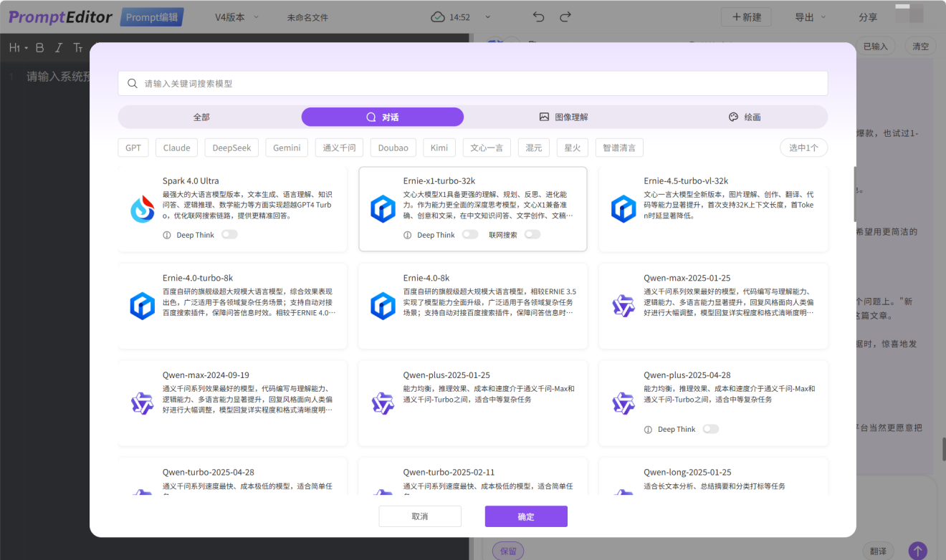Select the 对话 tab
This screenshot has width=946, height=560.
pos(383,117)
